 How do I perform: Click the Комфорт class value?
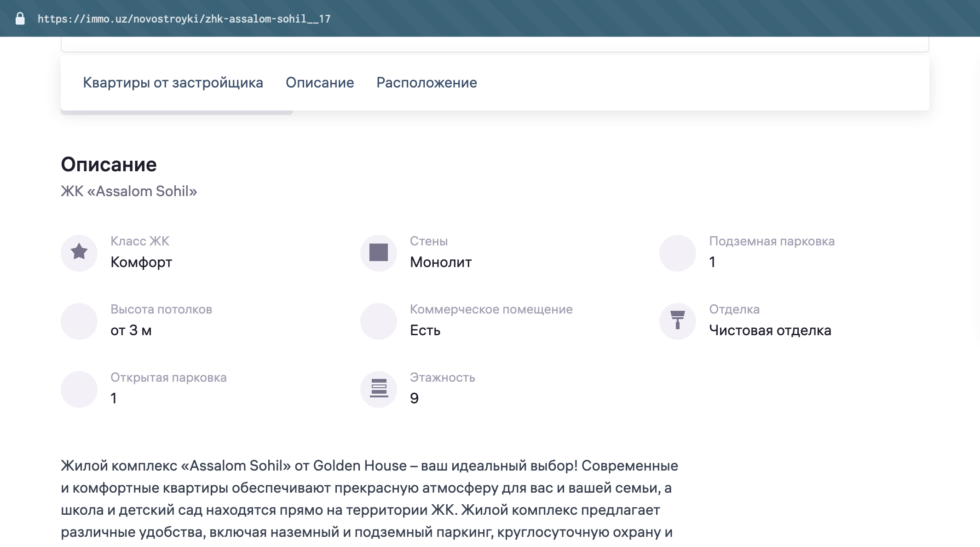coord(141,262)
